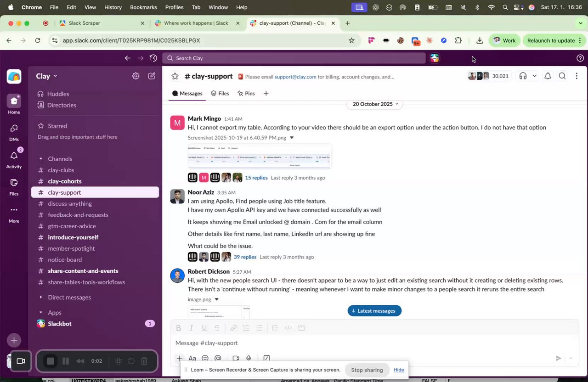Open the channel notification bell
Image resolution: width=588 pixels, height=382 pixels.
pos(548,76)
